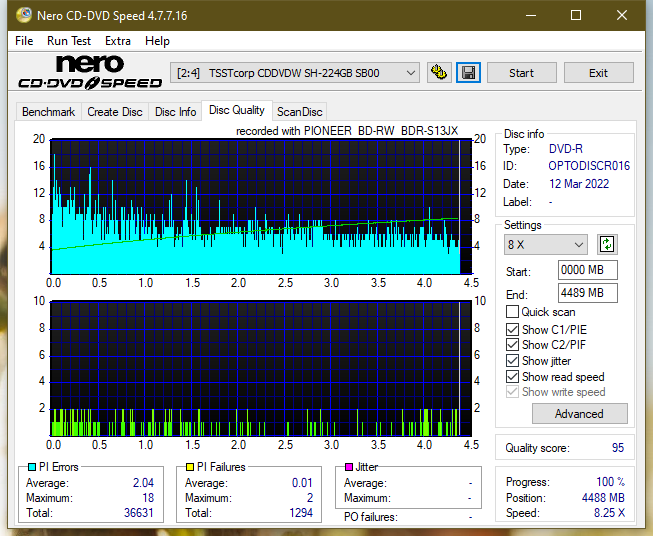Open the drive selection dropdown
Image resolution: width=653 pixels, height=536 pixels.
click(x=295, y=73)
